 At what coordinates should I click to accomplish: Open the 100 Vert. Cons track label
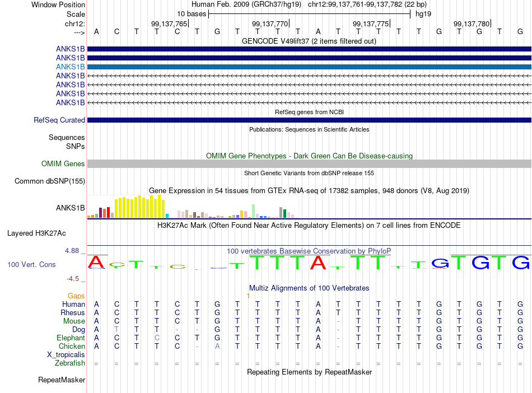pos(31,264)
